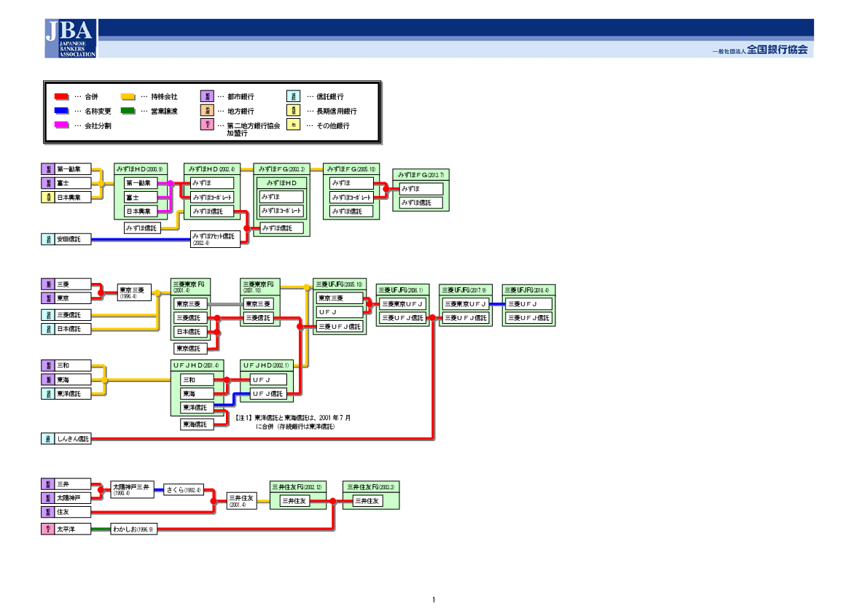Click the yellow 長期信用銀行 legend icon

[x=293, y=111]
